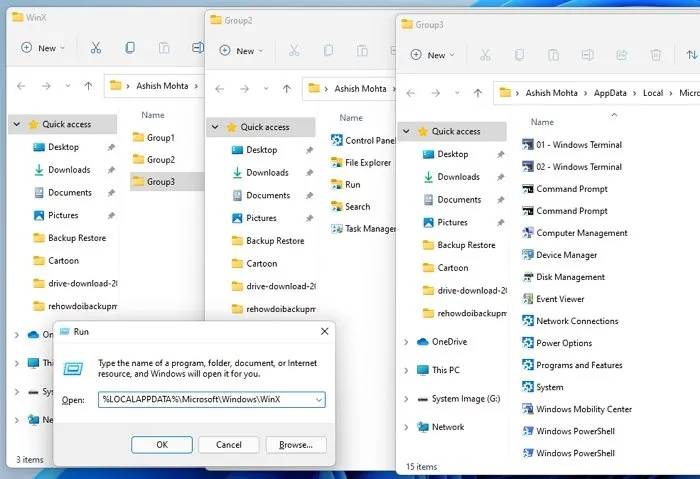Collapse Quick access in Group3 sidebar
Viewport: 700px width, 479px height.
[x=406, y=132]
